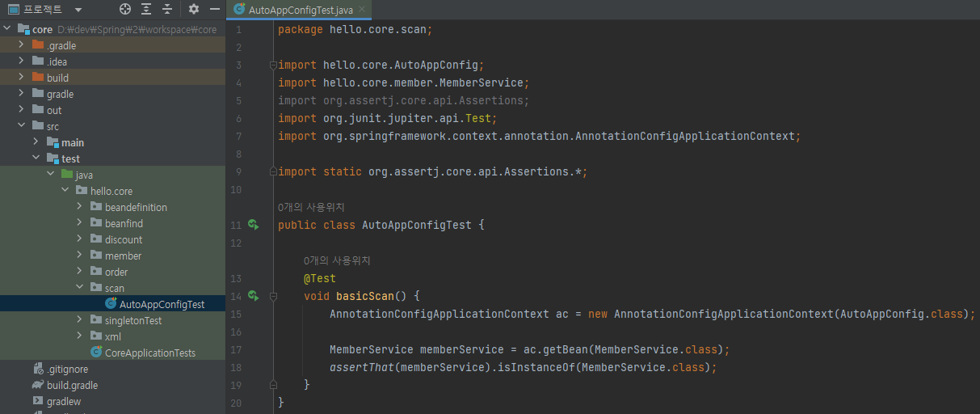This screenshot has width=980, height=414.
Task: Open project panel settings gear
Action: click(x=194, y=10)
